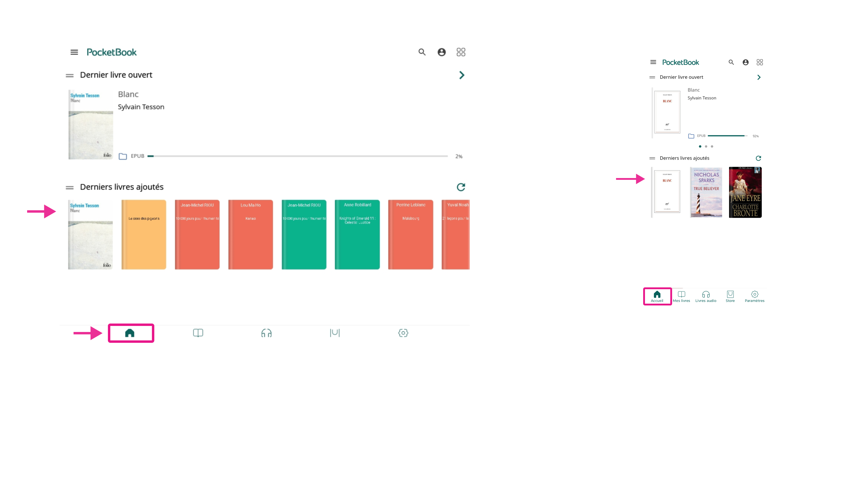
Task: Open Perrine Leblanc Malabourg book
Action: [x=410, y=234]
